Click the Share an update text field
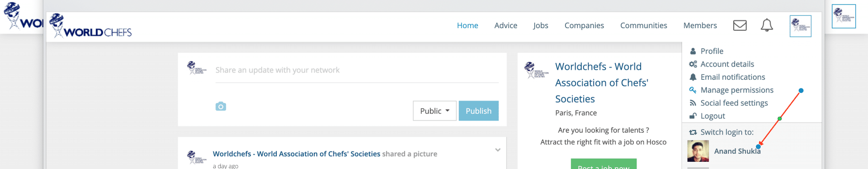The width and height of the screenshot is (868, 169). (x=357, y=70)
